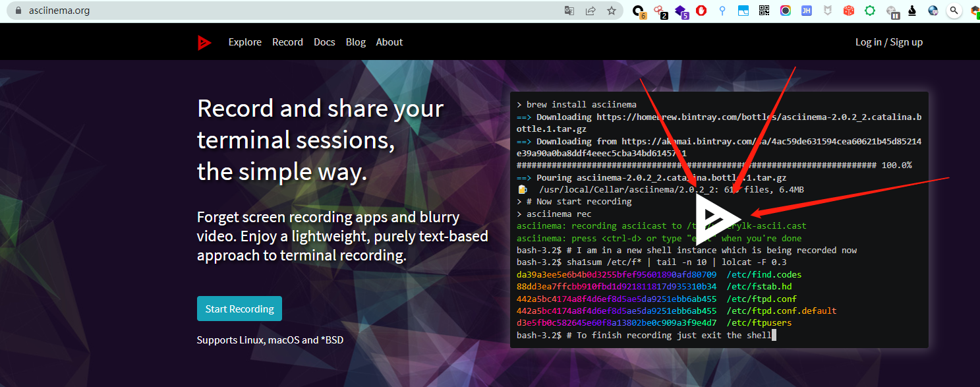Click the '/etc/fstab.hd' path in terminal
Viewport: 980px width, 387px height.
[759, 286]
